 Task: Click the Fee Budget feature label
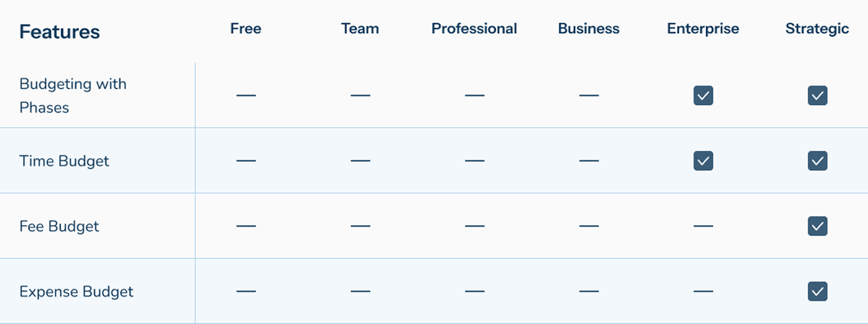coord(59,226)
